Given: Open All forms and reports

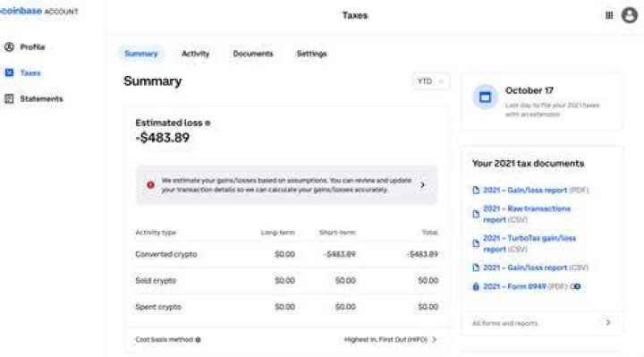Looking at the screenshot, I should (542, 323).
